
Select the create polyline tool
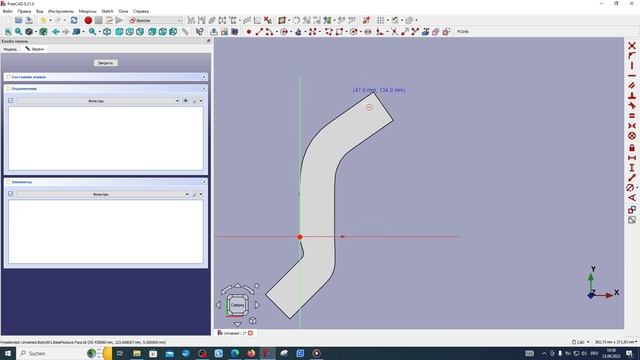329,31
